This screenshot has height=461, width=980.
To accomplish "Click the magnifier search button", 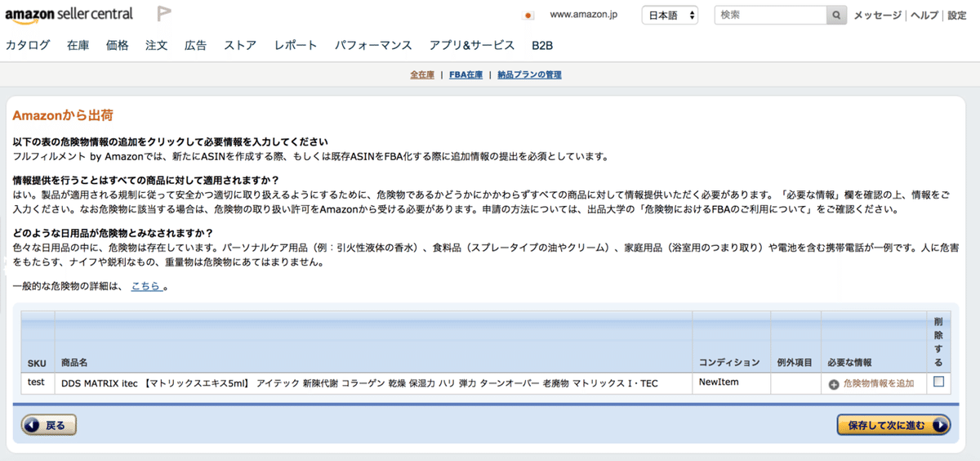I will point(837,16).
